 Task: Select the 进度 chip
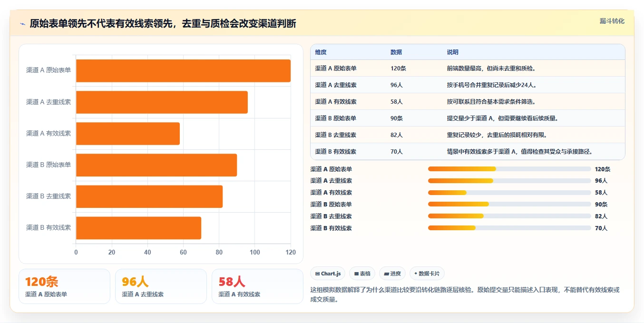392,274
